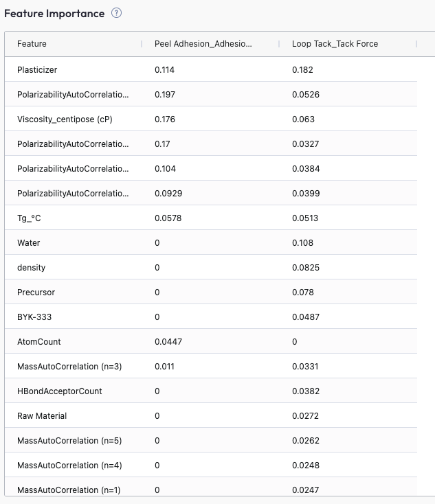Select the Precursor row
The width and height of the screenshot is (435, 504).
click(211, 293)
